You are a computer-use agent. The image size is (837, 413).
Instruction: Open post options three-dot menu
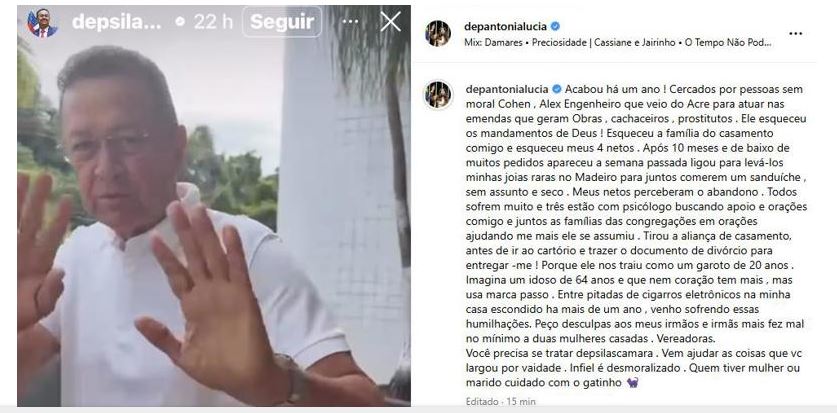pos(795,33)
